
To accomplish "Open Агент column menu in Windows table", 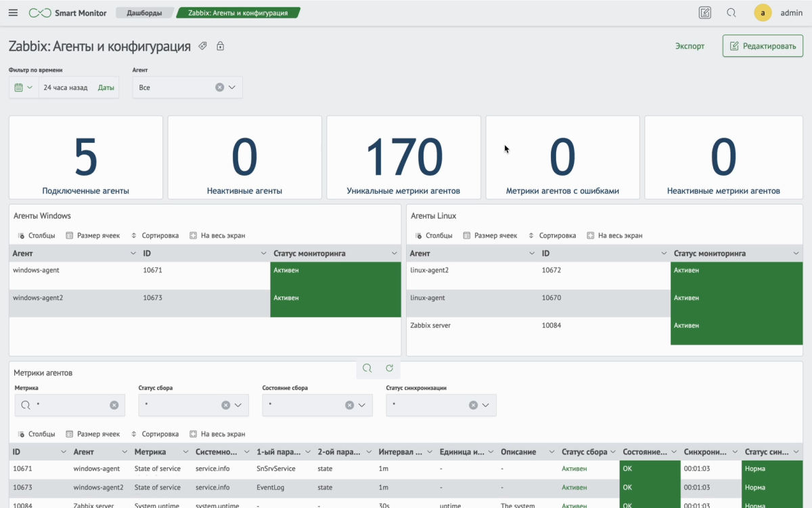I will [x=133, y=253].
